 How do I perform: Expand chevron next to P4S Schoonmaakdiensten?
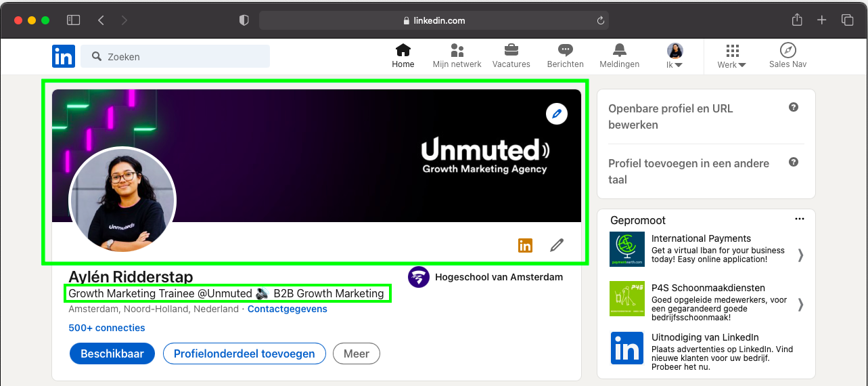click(801, 304)
